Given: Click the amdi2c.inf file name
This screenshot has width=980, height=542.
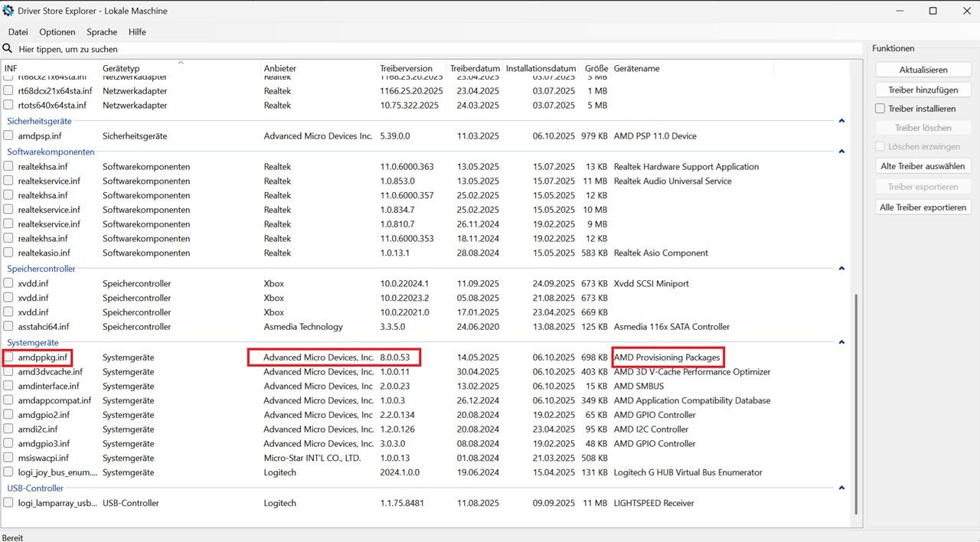Looking at the screenshot, I should tap(38, 429).
